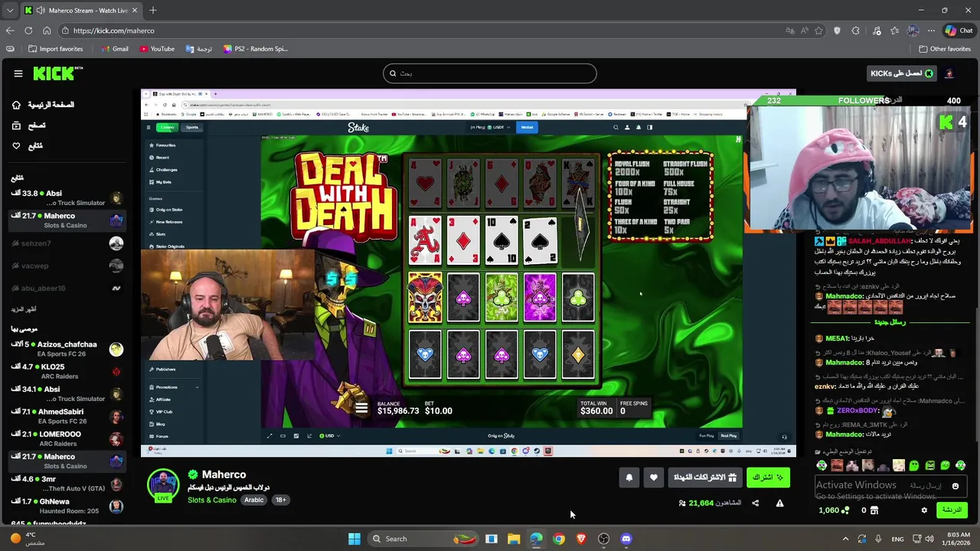Open user profile avatar on the Kick header
Screen dimensions: 980x551
949,73
